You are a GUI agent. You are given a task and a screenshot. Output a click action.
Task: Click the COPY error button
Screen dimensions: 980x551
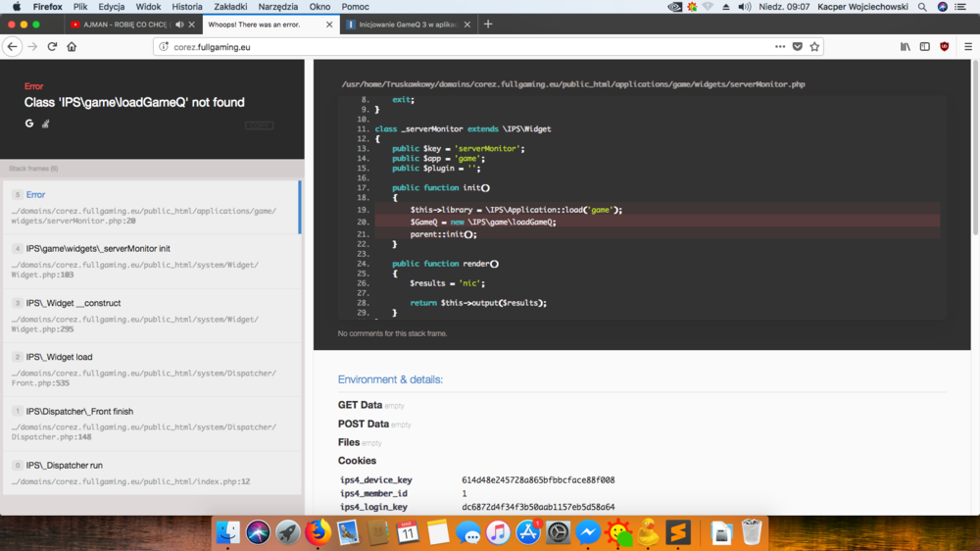[259, 125]
